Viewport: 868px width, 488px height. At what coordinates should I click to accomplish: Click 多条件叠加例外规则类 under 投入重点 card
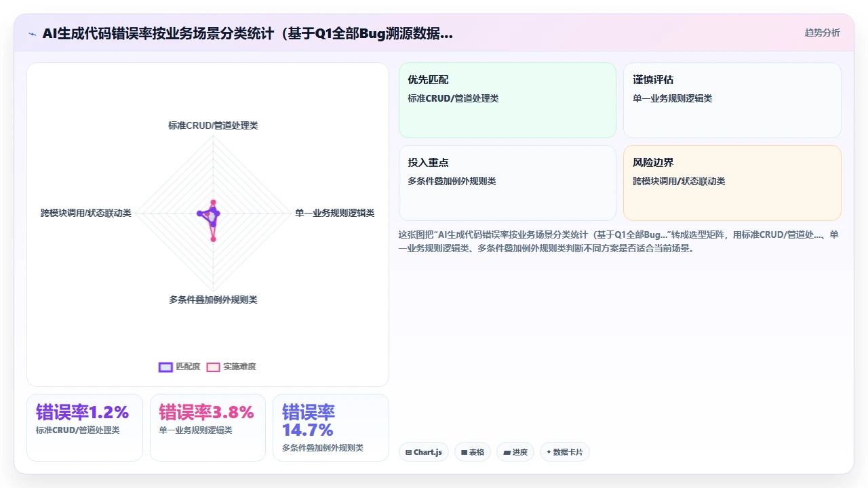click(x=452, y=181)
